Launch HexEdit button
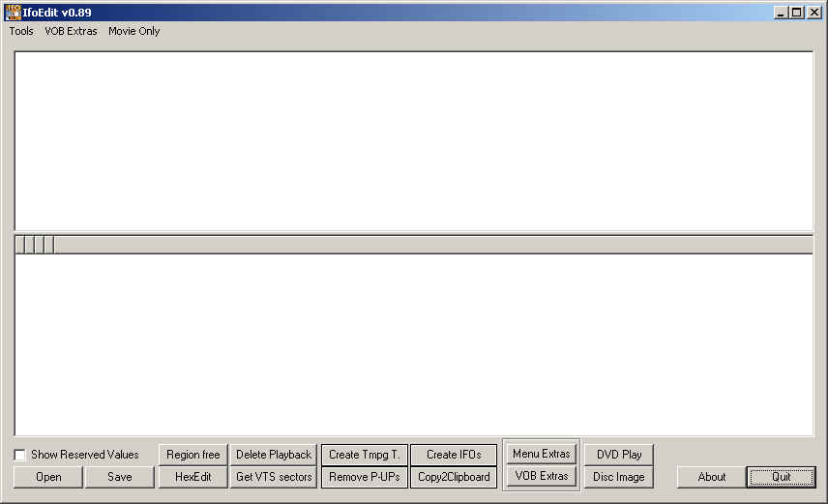This screenshot has width=828, height=504. click(192, 477)
